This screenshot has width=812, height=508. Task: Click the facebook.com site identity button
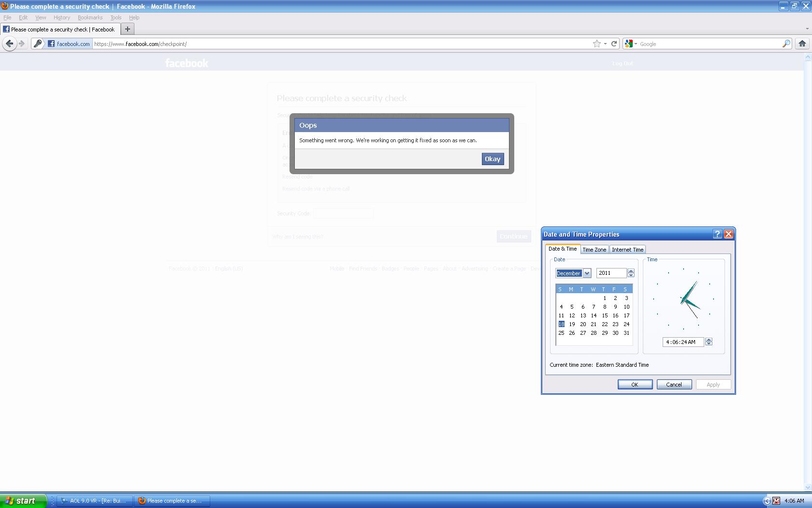point(69,44)
